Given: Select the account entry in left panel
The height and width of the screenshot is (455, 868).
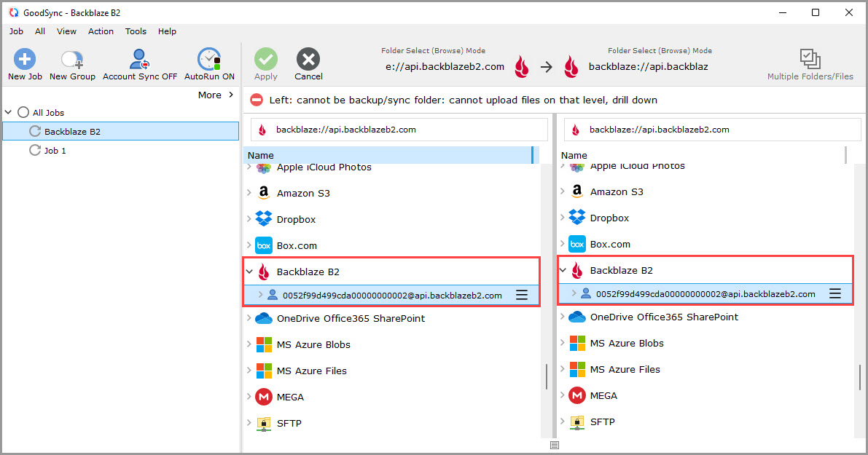Looking at the screenshot, I should pyautogui.click(x=391, y=295).
